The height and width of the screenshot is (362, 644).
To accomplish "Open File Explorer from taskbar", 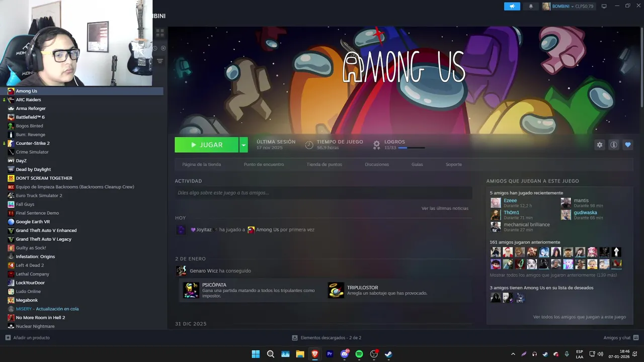I will click(x=300, y=354).
